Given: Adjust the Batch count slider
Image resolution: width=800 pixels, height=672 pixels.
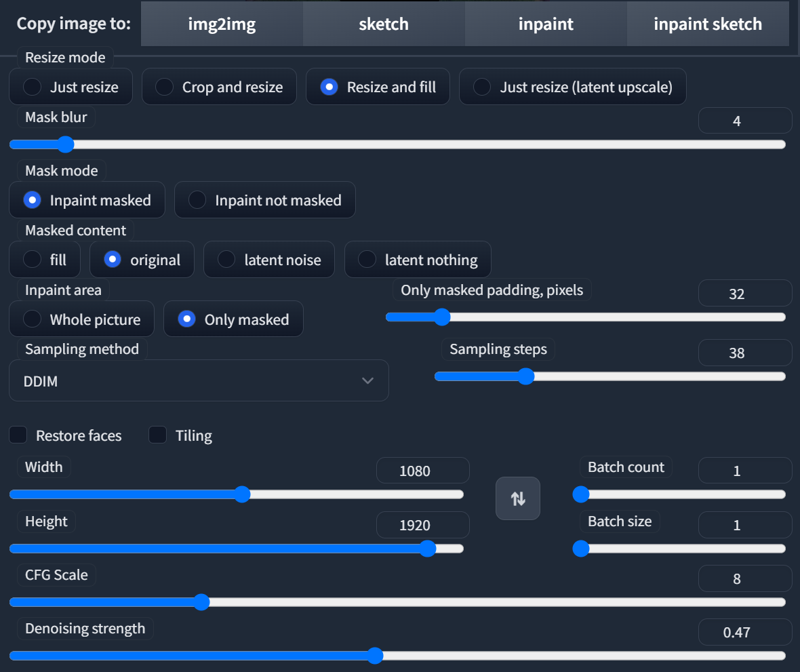Looking at the screenshot, I should click(x=679, y=494).
